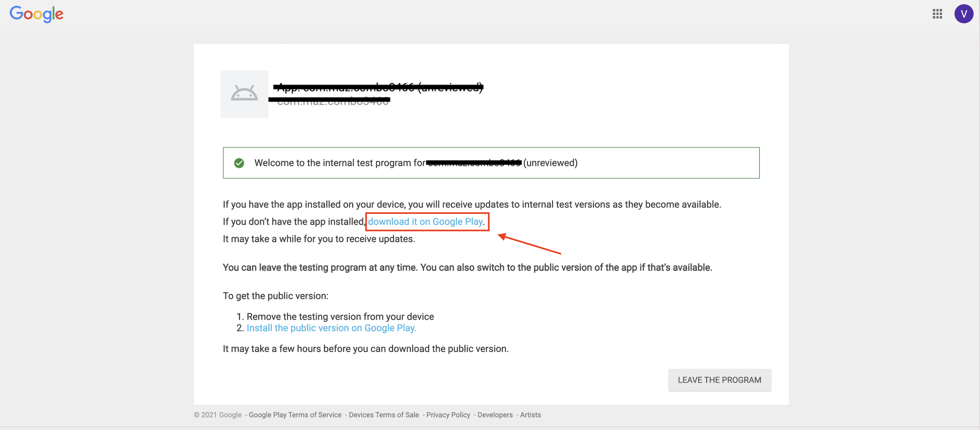Click the welcome to internal test program banner
This screenshot has width=980, height=430.
coord(491,163)
